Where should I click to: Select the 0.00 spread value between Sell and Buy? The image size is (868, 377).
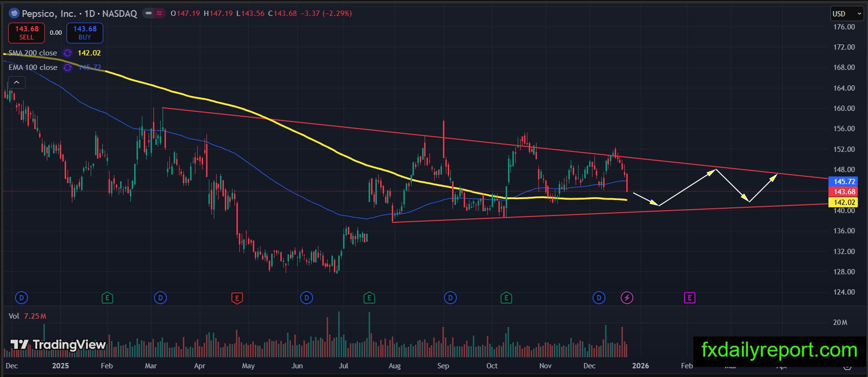click(x=56, y=33)
